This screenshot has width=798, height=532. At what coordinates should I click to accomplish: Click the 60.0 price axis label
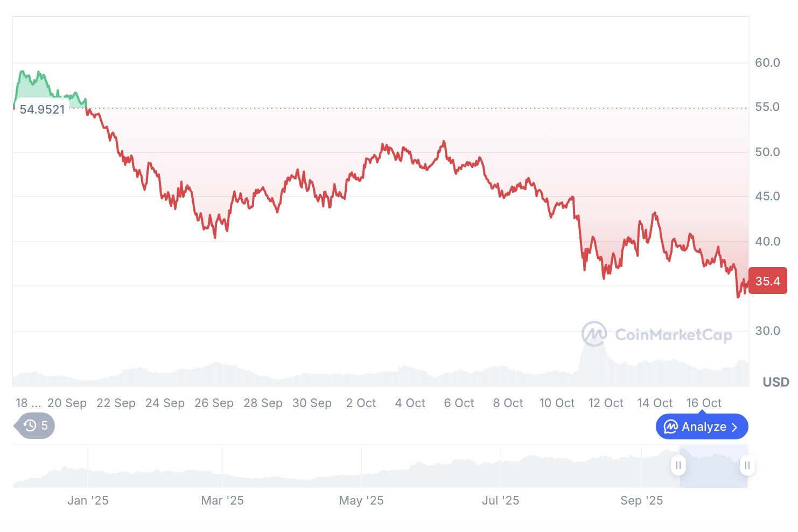(x=767, y=63)
